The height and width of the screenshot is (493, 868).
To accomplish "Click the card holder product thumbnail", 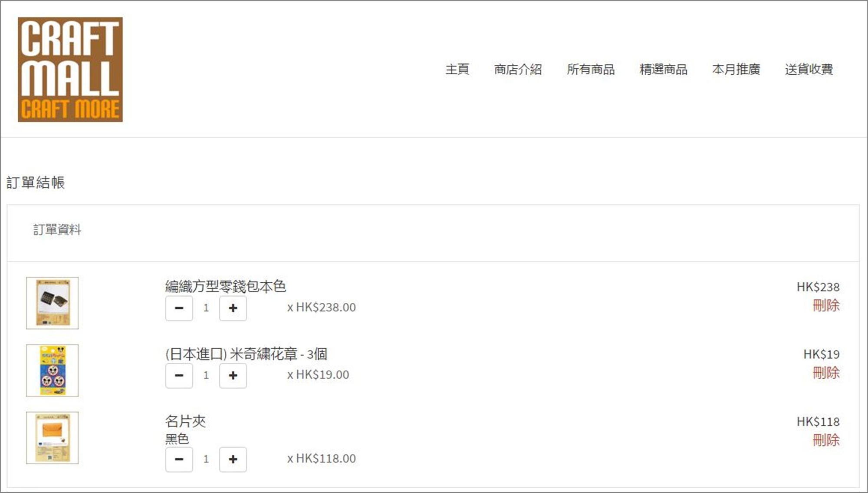I will click(x=53, y=437).
